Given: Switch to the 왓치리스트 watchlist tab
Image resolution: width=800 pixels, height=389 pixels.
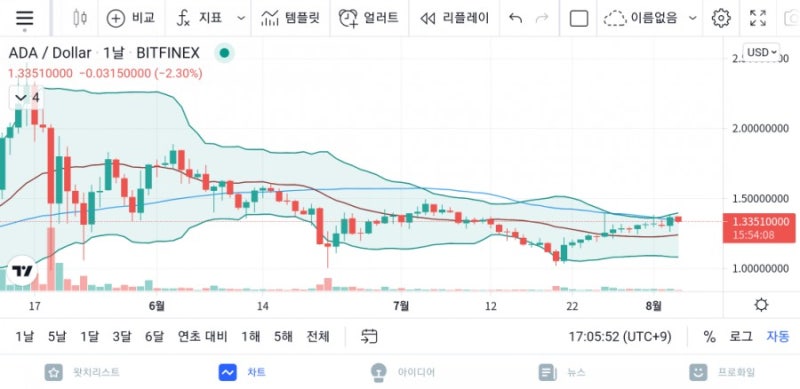Looking at the screenshot, I should point(82,372).
